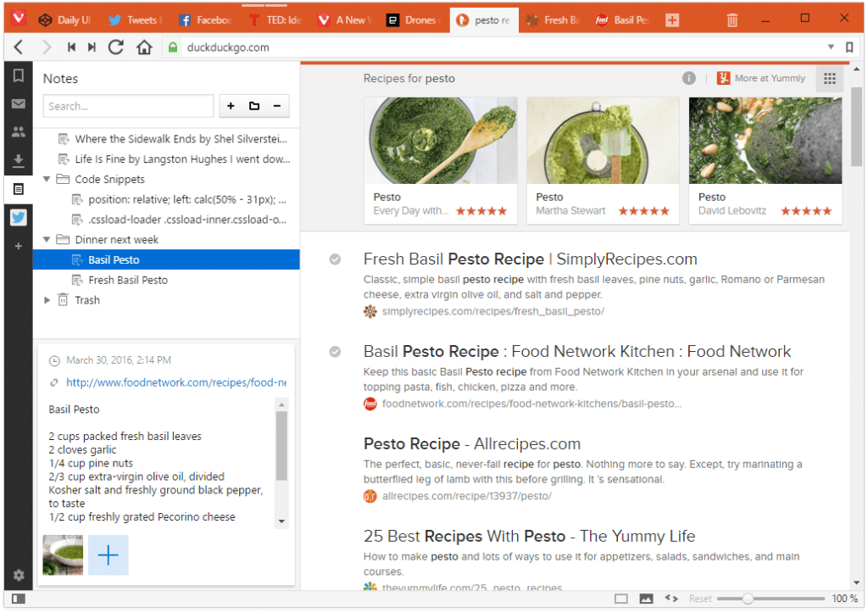Open the Mail panel

tap(19, 103)
